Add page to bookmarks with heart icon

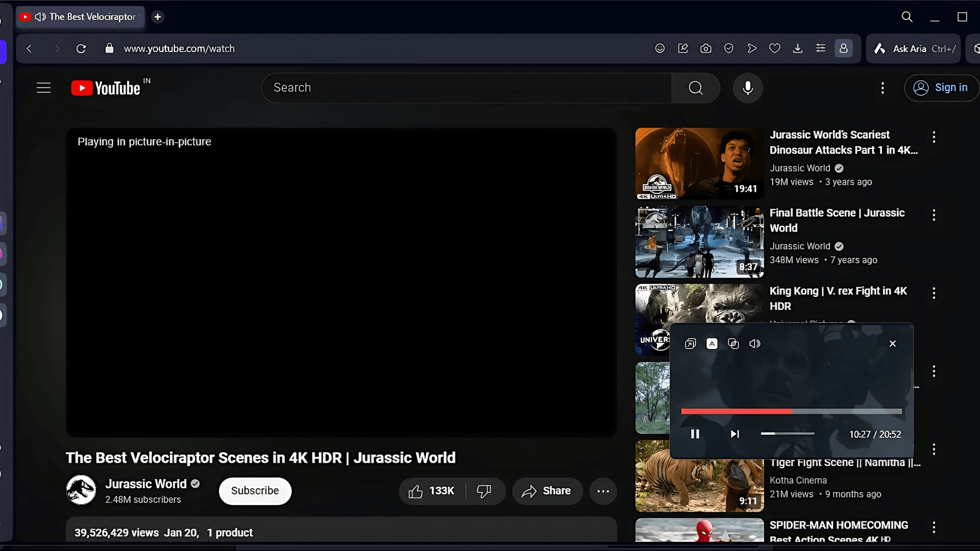tap(775, 48)
